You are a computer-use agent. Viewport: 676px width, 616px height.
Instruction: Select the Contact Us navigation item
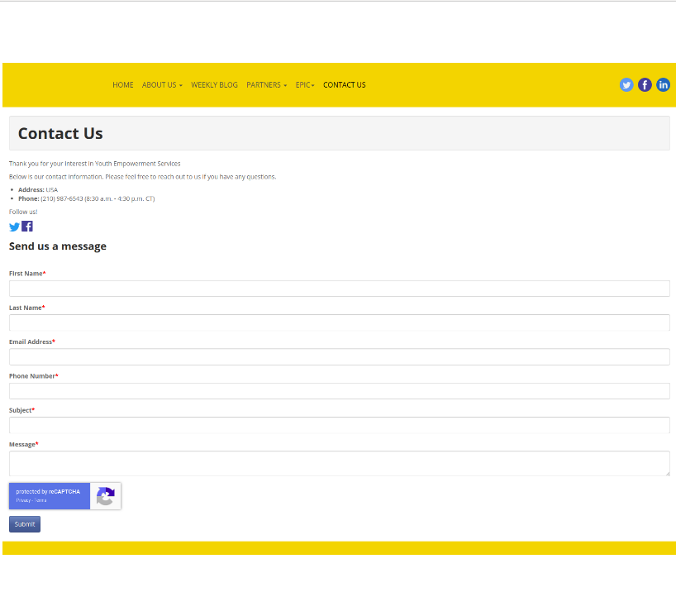344,85
